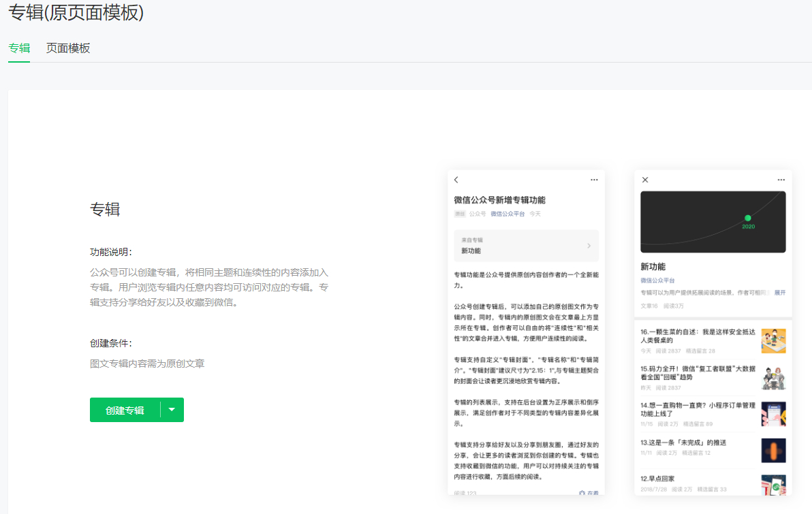Open article 13.这是一条「未完成」的推送
The image size is (812, 514).
683,443
